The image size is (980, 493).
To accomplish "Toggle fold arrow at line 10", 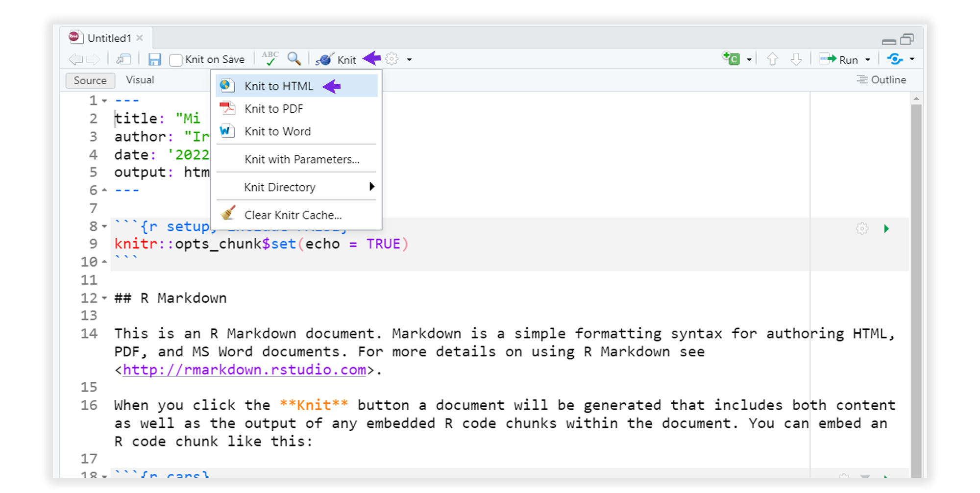I will [x=104, y=262].
